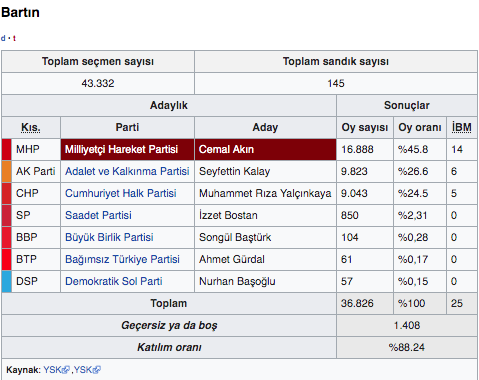Click the 'İBM' abbreviated column header

coord(462,127)
